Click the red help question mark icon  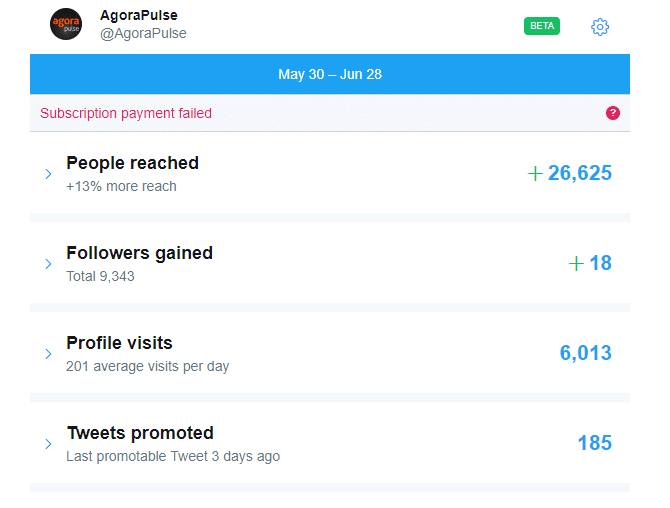[613, 113]
